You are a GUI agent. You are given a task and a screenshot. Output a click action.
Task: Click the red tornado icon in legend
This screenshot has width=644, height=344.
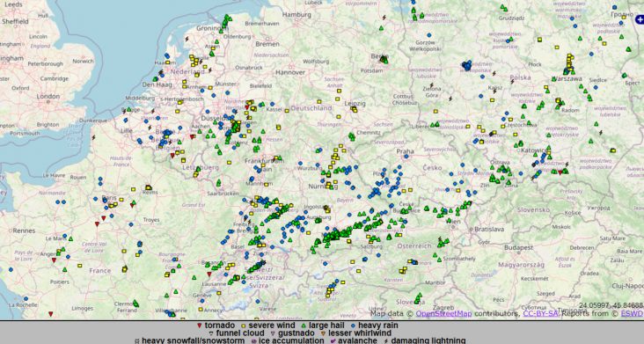(x=199, y=326)
